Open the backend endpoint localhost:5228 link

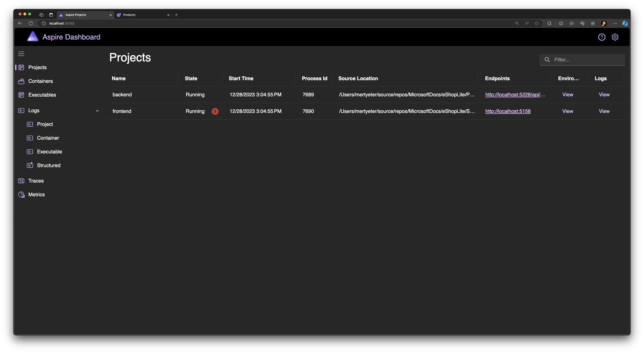(515, 95)
